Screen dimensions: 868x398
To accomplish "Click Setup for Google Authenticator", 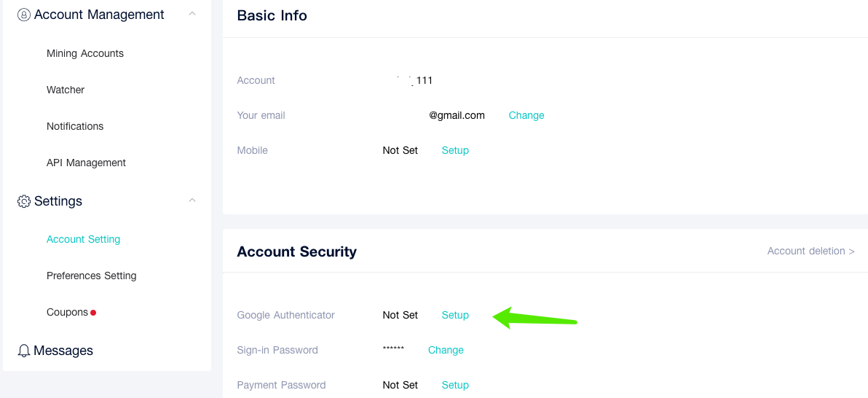I will click(455, 316).
